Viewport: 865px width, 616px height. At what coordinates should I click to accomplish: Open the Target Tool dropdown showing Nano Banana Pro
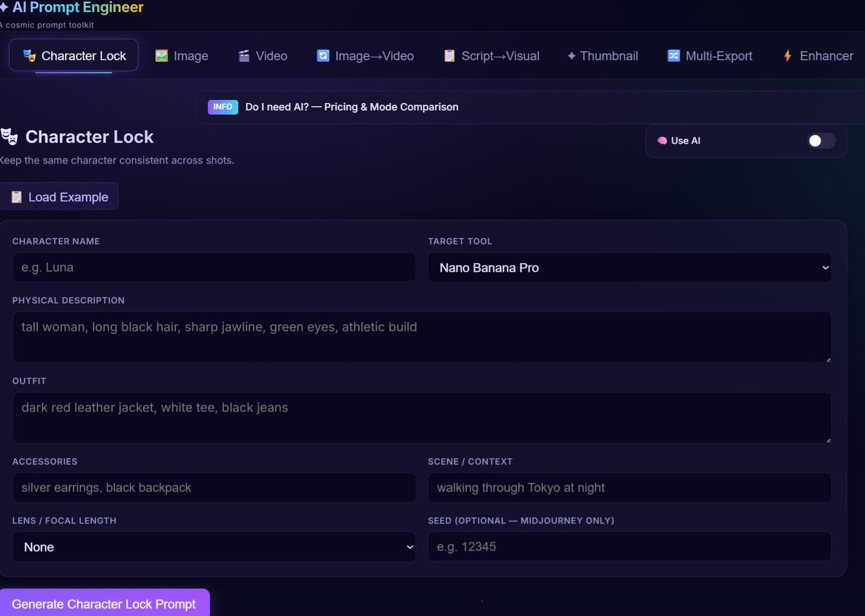coord(630,267)
